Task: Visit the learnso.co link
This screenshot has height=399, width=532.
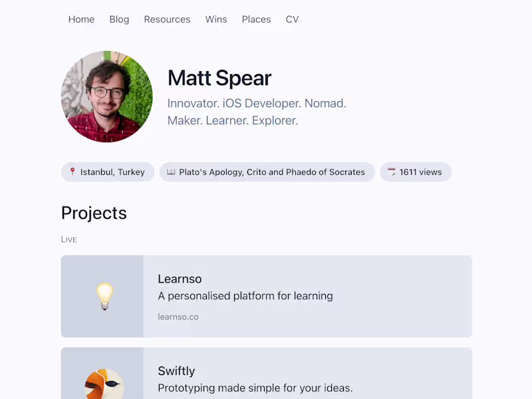Action: click(x=178, y=317)
